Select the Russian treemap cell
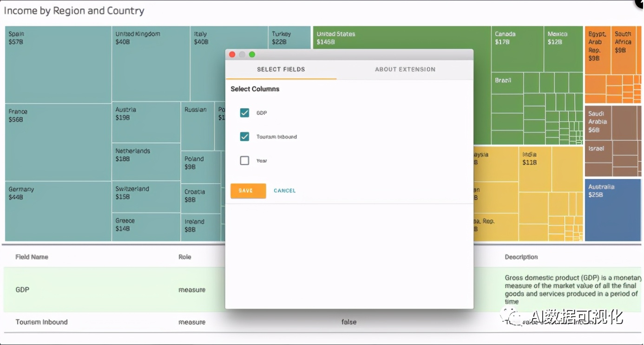 pyautogui.click(x=197, y=126)
